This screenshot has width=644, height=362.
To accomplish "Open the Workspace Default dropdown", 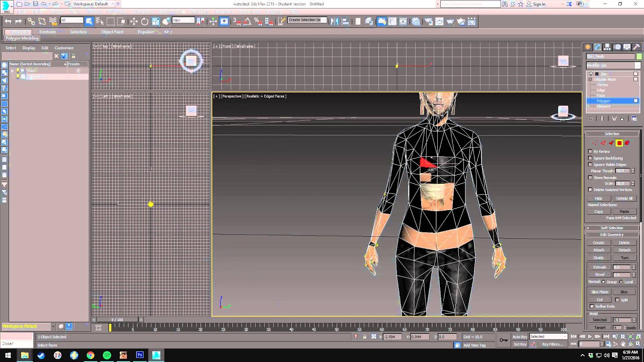I will (95, 4).
